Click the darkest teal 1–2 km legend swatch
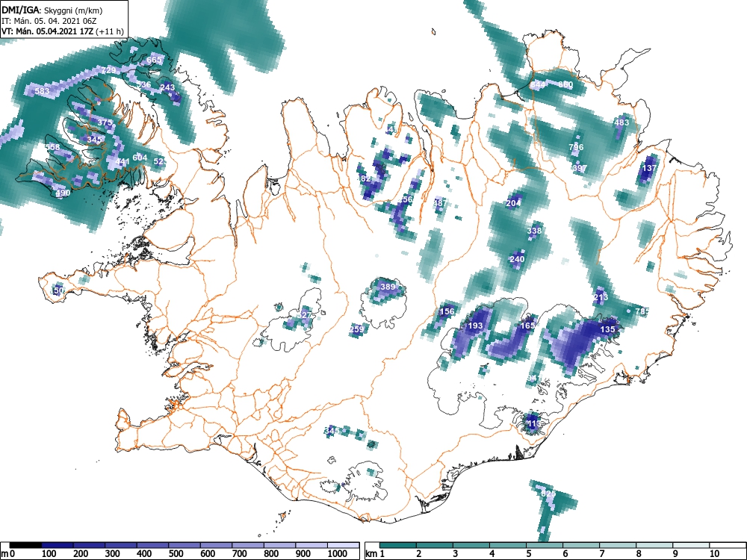 click(x=398, y=545)
